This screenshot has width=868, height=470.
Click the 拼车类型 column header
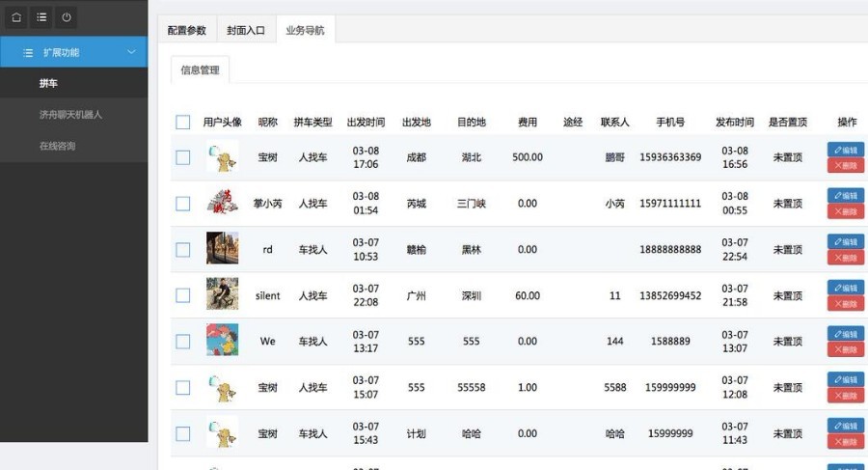[312, 122]
